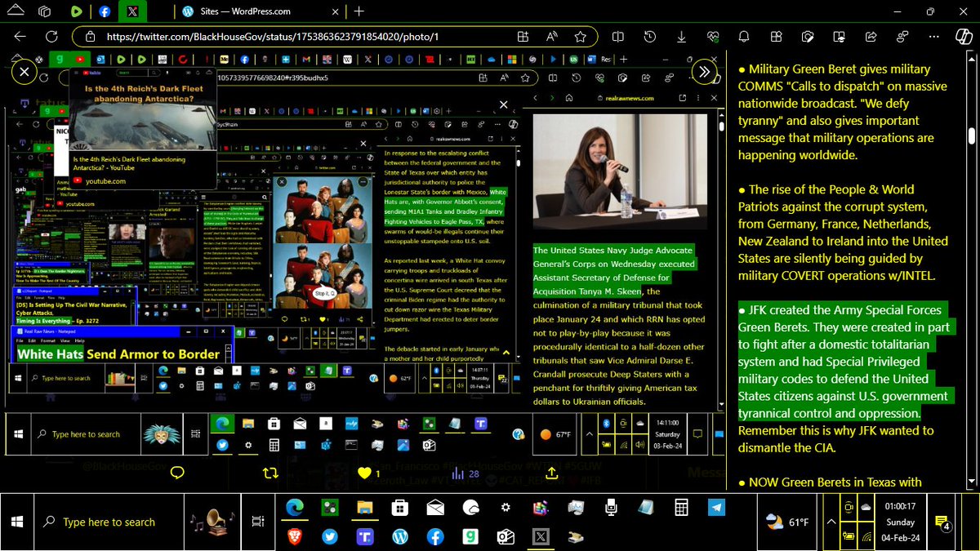This screenshot has height=551, width=980.
Task: Click the browser refresh icon
Action: click(51, 37)
